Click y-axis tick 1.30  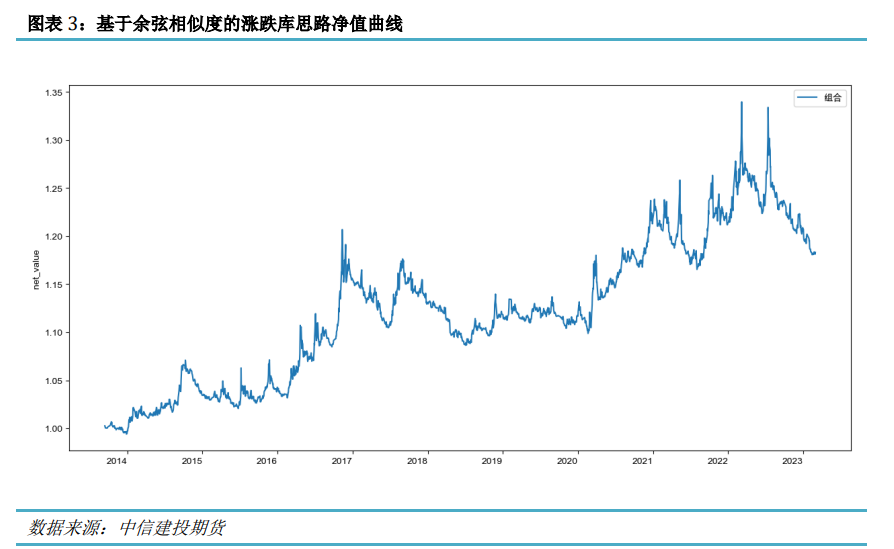(x=54, y=141)
